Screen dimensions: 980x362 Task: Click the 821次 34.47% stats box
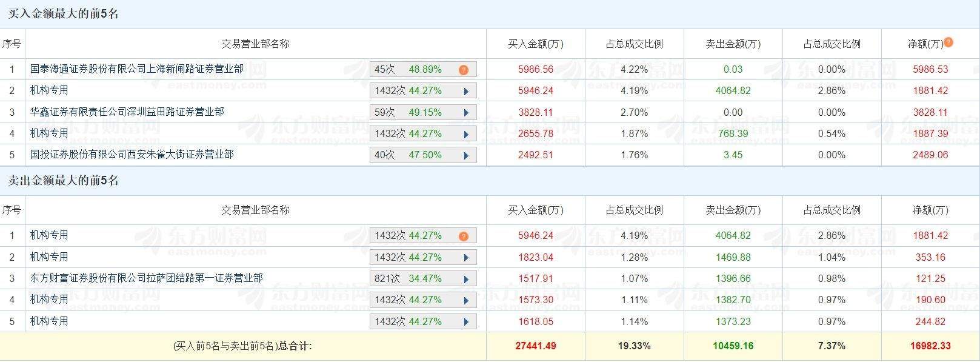point(423,279)
